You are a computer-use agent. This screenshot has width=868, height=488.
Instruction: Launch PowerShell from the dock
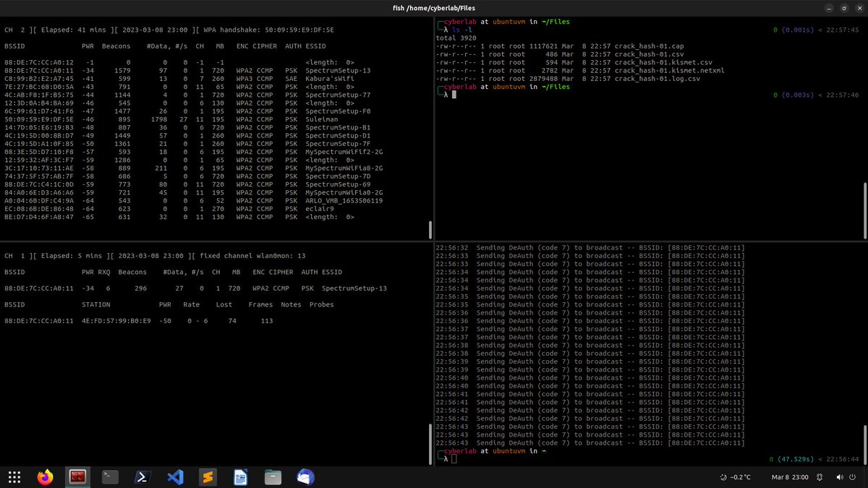142,476
